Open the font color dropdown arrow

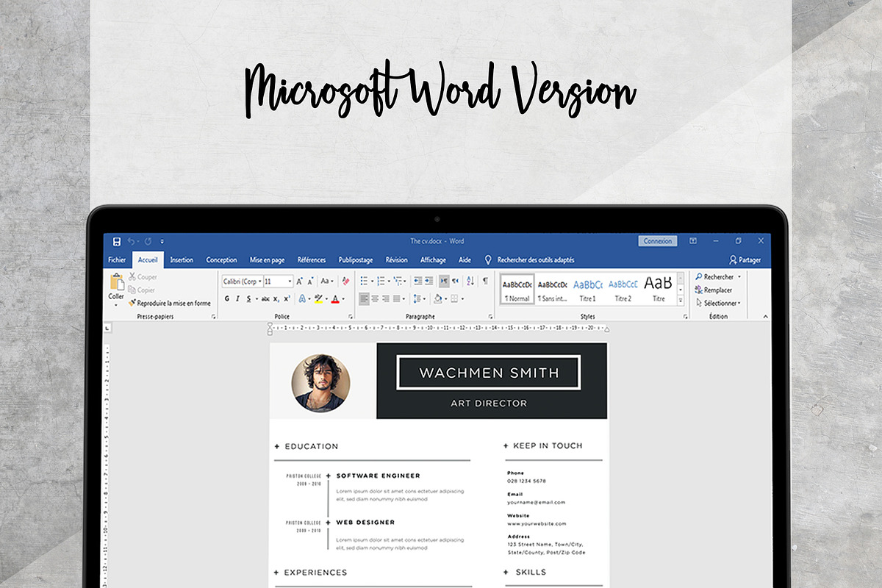[343, 299]
